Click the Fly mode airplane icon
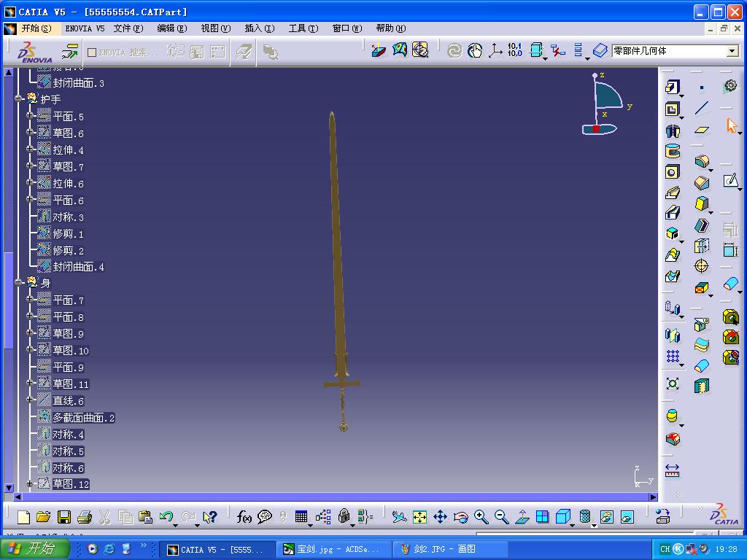This screenshot has height=560, width=747. pyautogui.click(x=399, y=517)
